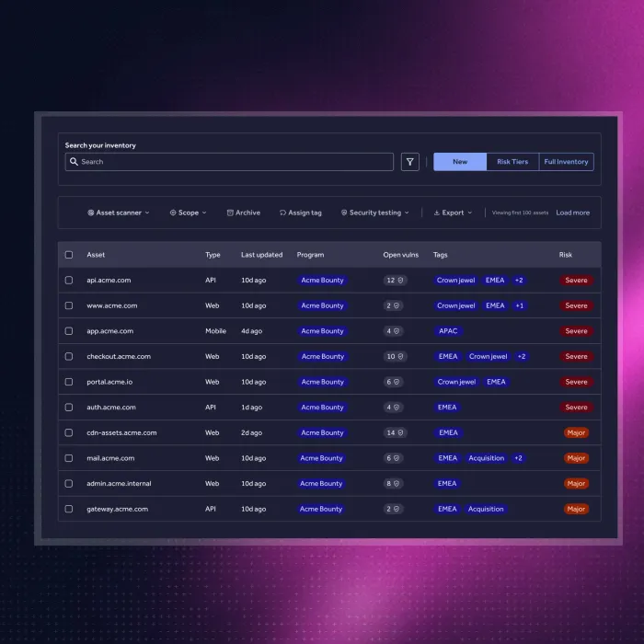Click the Archive button label

247,213
